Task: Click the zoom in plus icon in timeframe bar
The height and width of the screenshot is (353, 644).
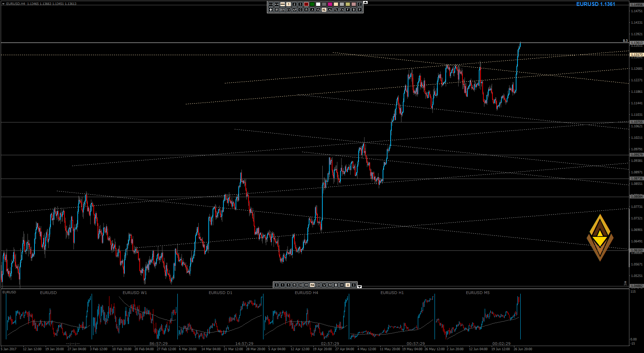Action: 336,285
